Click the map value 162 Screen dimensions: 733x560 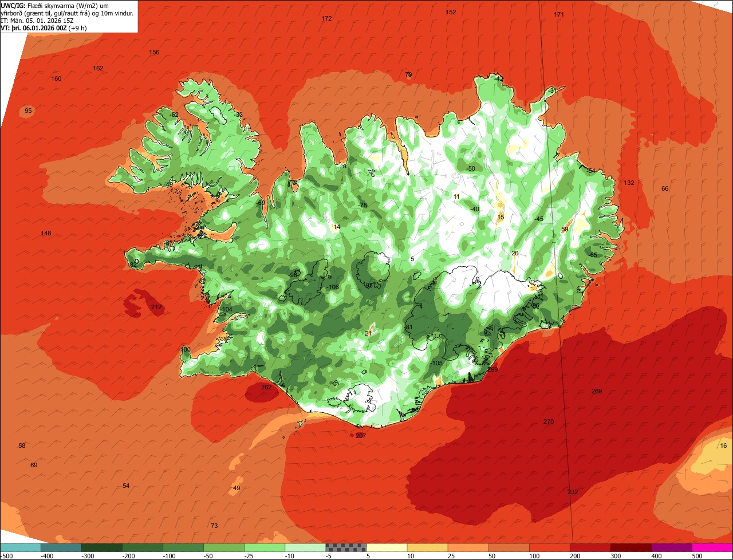tap(98, 69)
